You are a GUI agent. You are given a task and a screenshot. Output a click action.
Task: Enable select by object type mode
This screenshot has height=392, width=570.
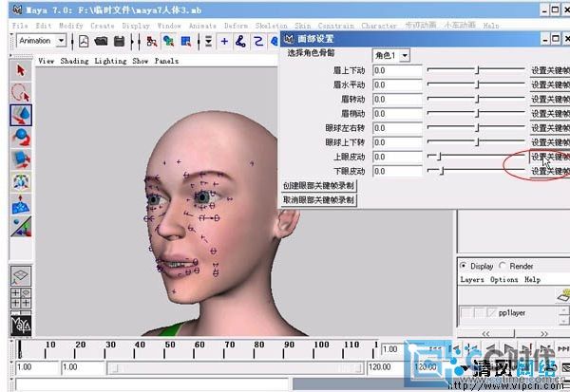(168, 41)
